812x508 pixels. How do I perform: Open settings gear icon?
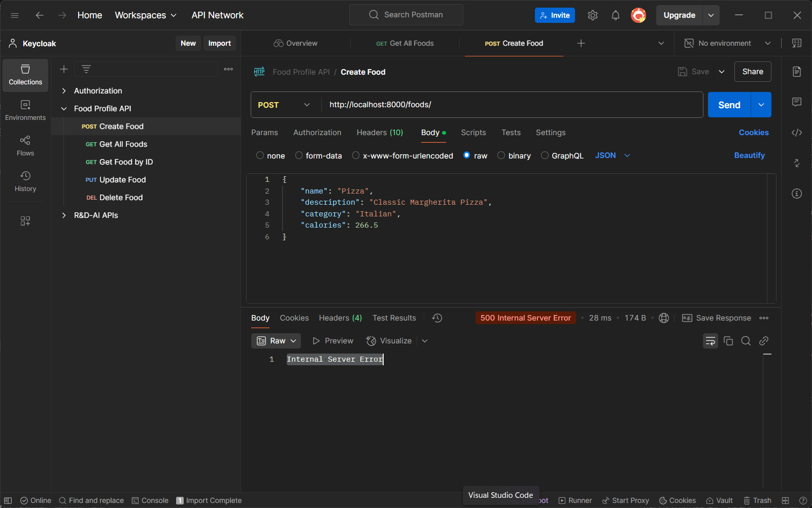(593, 15)
